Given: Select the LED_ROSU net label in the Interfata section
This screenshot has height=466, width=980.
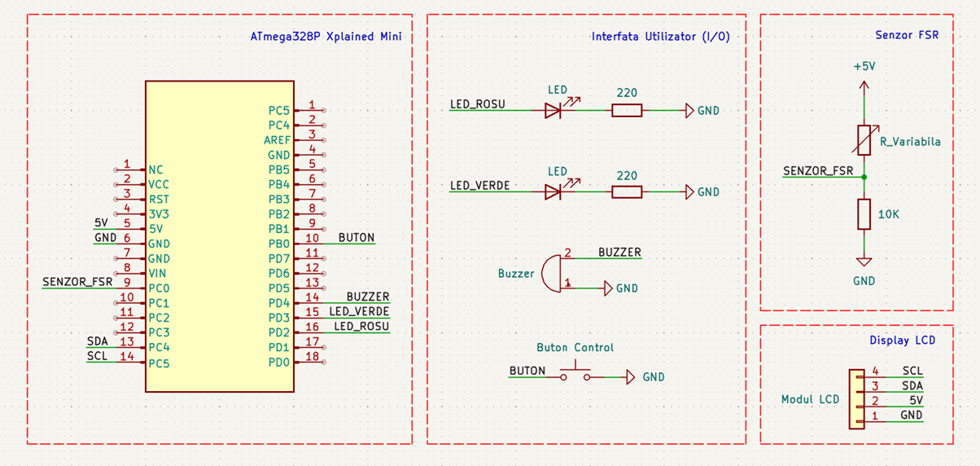Looking at the screenshot, I should pos(477,104).
